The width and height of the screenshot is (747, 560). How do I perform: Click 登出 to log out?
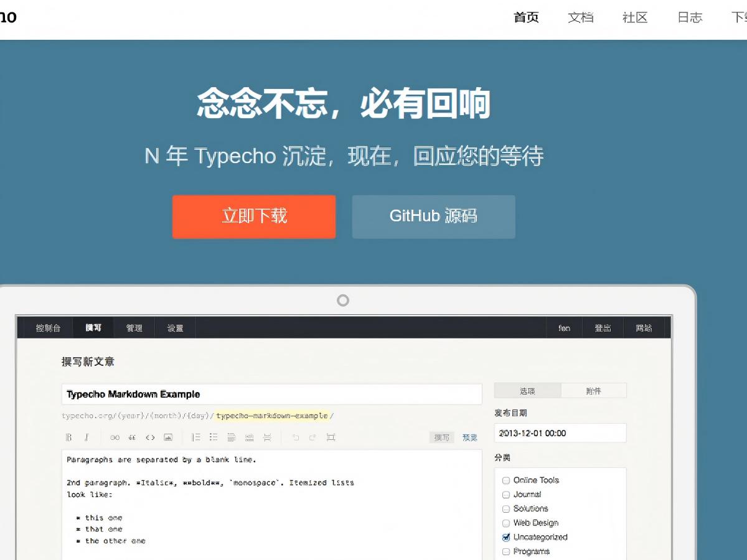pos(603,328)
